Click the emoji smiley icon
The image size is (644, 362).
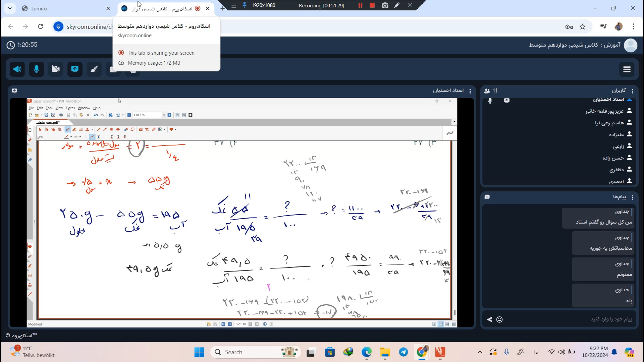click(499, 319)
